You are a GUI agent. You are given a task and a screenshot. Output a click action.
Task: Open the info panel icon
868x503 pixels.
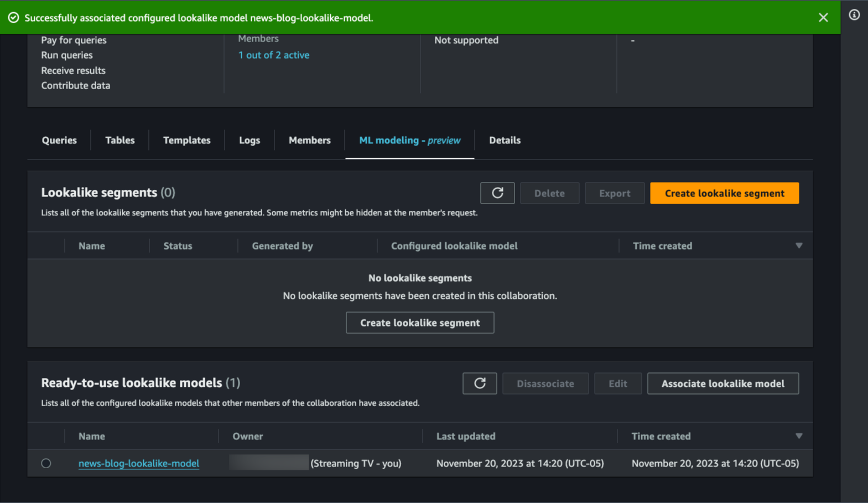pyautogui.click(x=854, y=15)
